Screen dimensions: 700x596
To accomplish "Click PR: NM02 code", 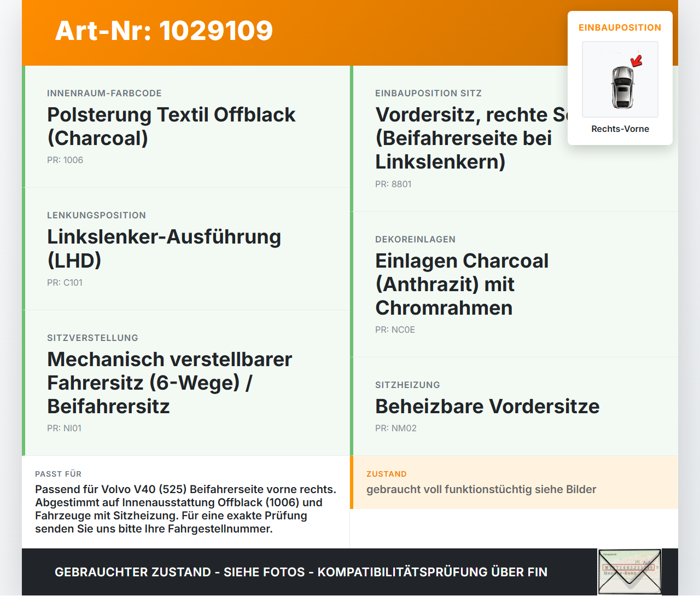I will (396, 429).
